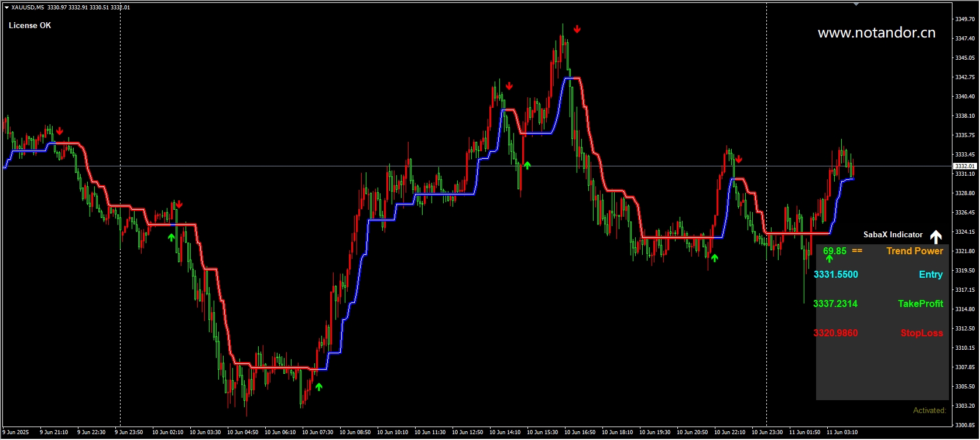Click the Trend Power label

914,251
